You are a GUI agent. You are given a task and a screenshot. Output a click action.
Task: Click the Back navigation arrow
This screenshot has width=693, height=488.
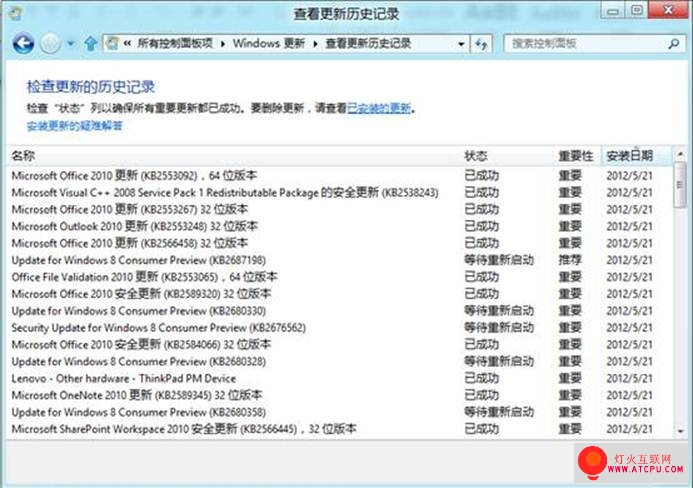tap(23, 44)
